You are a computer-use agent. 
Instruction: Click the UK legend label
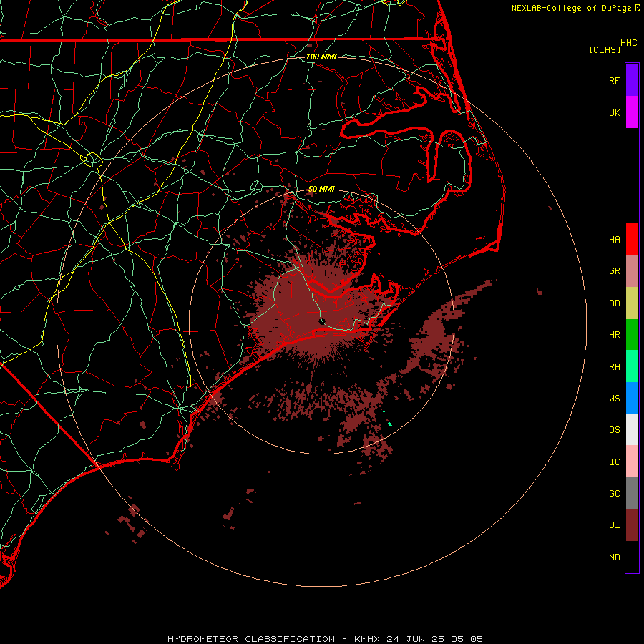[x=614, y=112]
